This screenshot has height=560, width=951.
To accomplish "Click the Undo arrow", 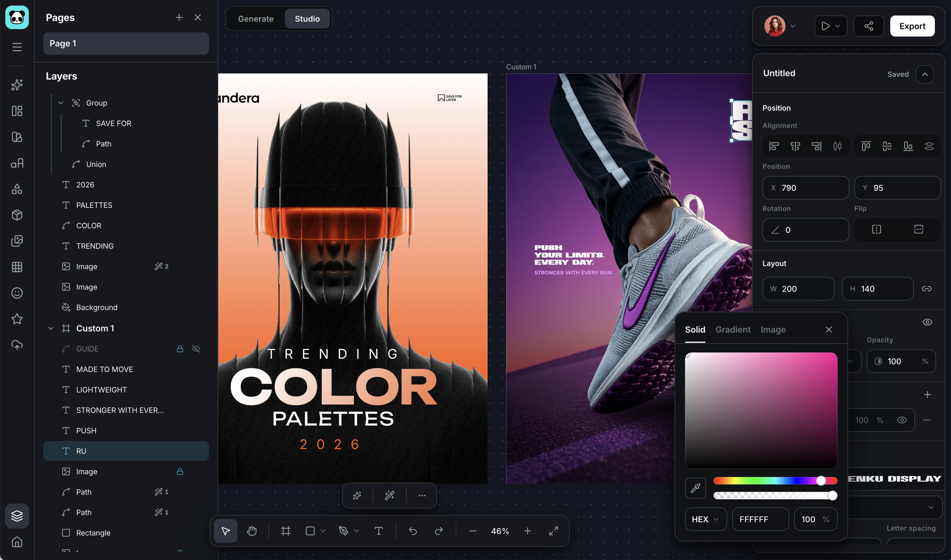I will tap(413, 531).
